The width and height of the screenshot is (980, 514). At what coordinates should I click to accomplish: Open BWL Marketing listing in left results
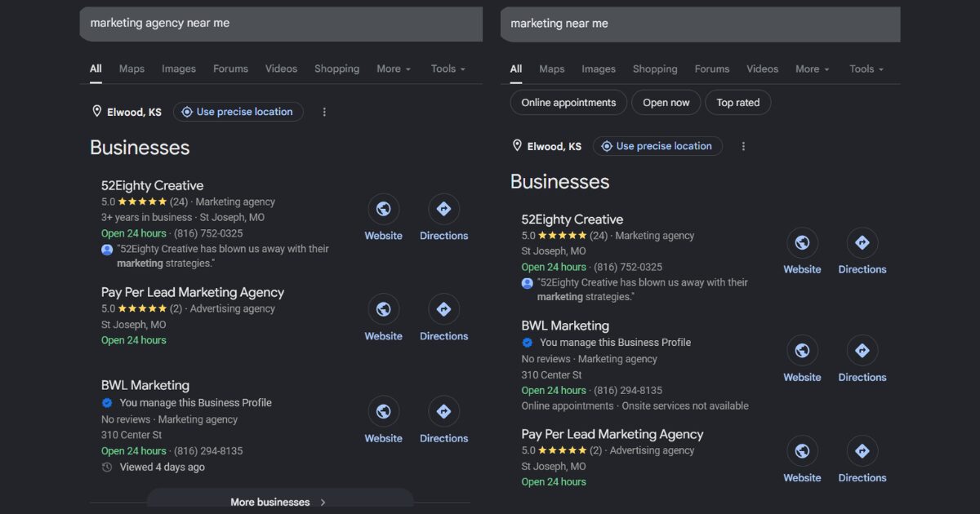145,385
